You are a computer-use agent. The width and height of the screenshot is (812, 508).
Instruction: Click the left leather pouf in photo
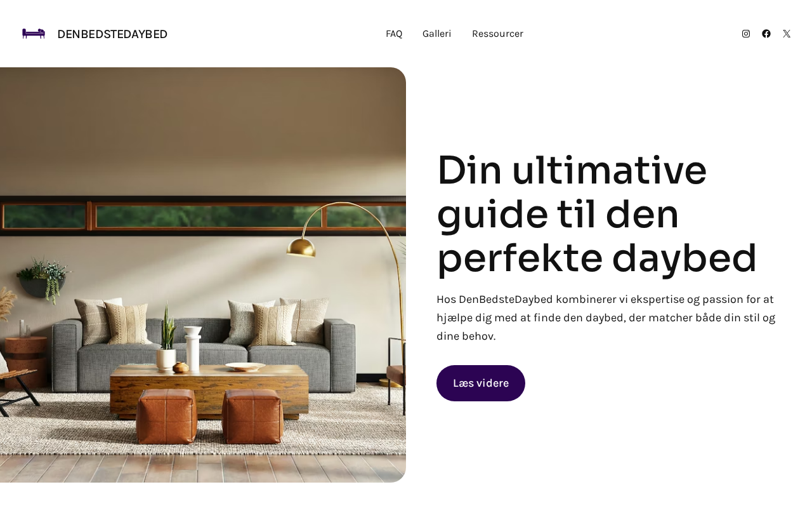click(166, 417)
